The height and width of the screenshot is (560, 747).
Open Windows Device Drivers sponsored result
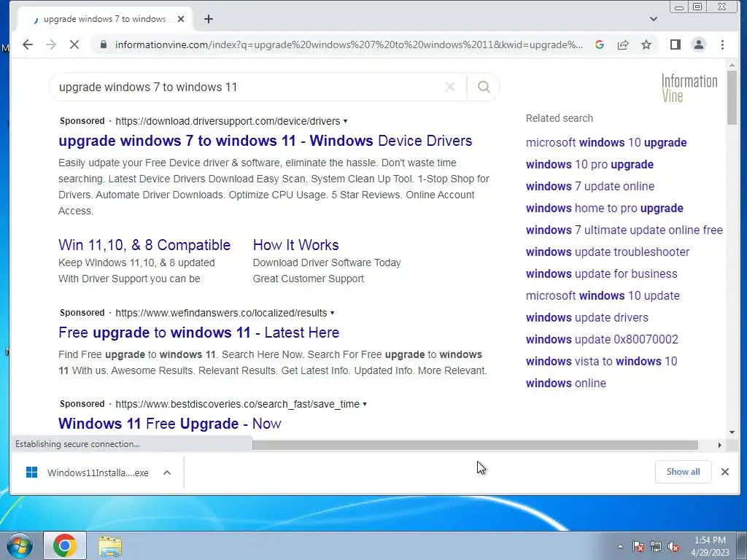point(266,141)
